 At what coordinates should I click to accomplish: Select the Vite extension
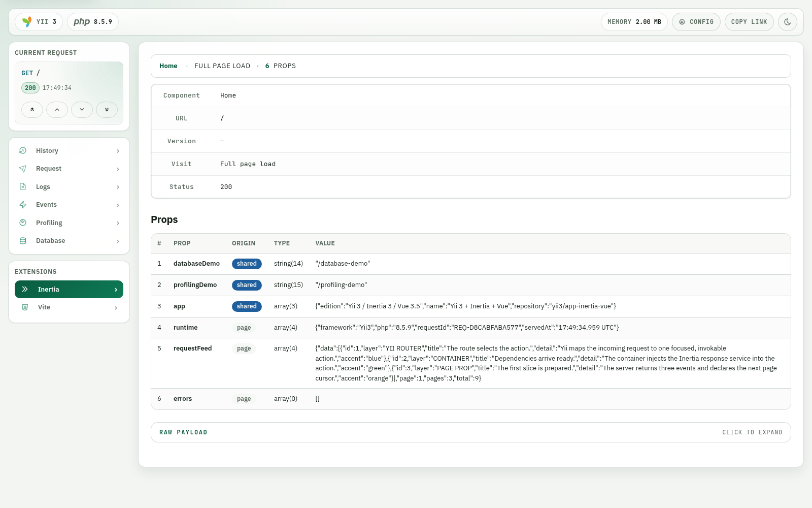click(69, 307)
